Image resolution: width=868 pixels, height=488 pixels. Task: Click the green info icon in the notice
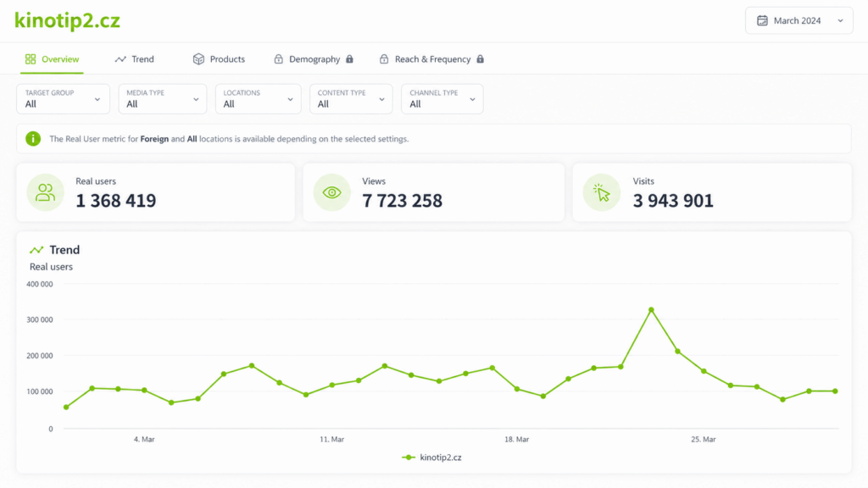(x=33, y=139)
